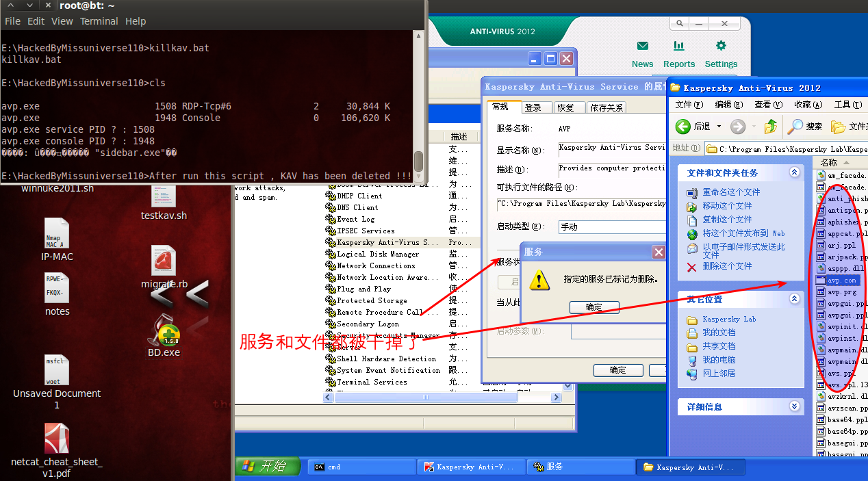Open Terminal menu in terminal window
Screen dimensions: 868x481
coord(99,21)
